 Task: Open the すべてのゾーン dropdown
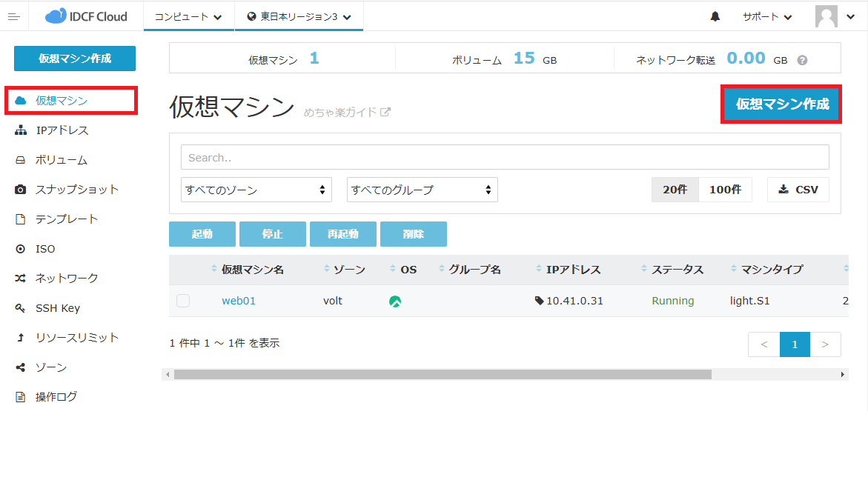click(x=256, y=190)
